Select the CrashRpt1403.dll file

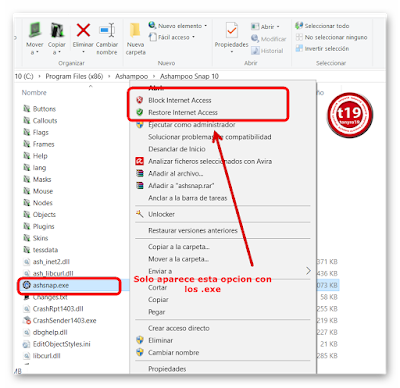[53, 309]
